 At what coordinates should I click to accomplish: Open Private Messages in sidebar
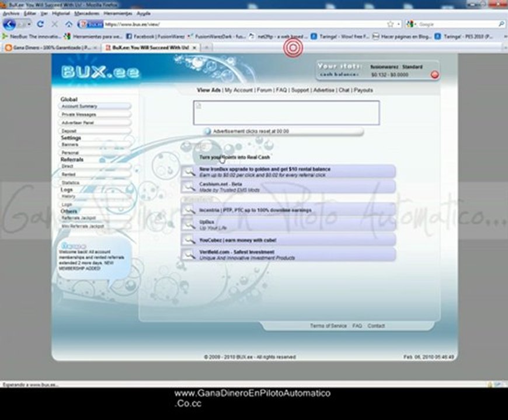pyautogui.click(x=95, y=114)
